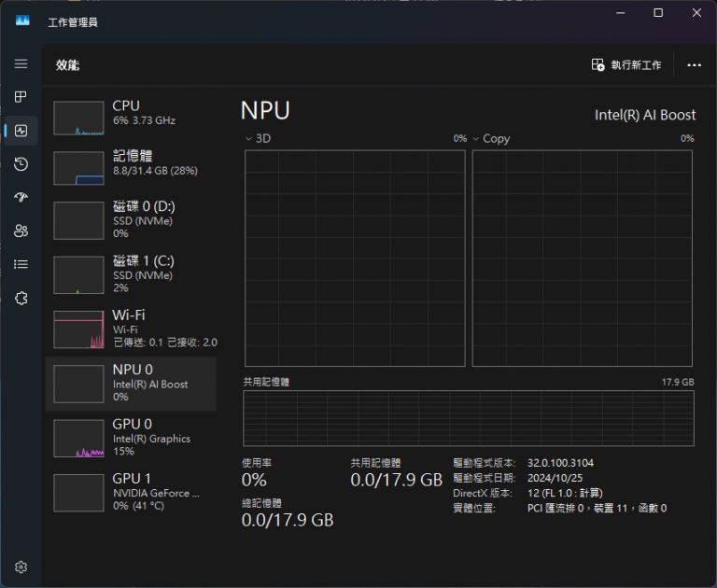The width and height of the screenshot is (717, 588).
Task: Go to the Processes page icon
Action: [x=21, y=97]
